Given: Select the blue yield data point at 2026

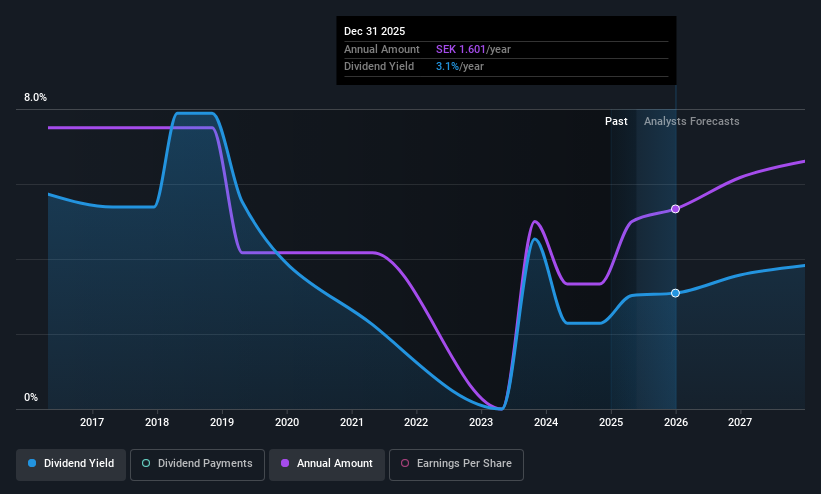Looking at the screenshot, I should click(x=675, y=293).
